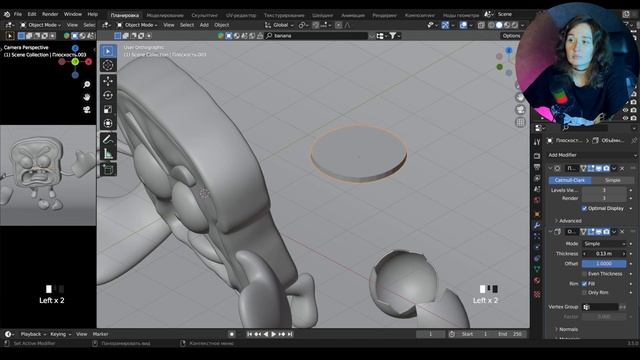Viewport: 640px width, 360px height.
Task: Open the Scene properties tab
Action: pos(537,189)
